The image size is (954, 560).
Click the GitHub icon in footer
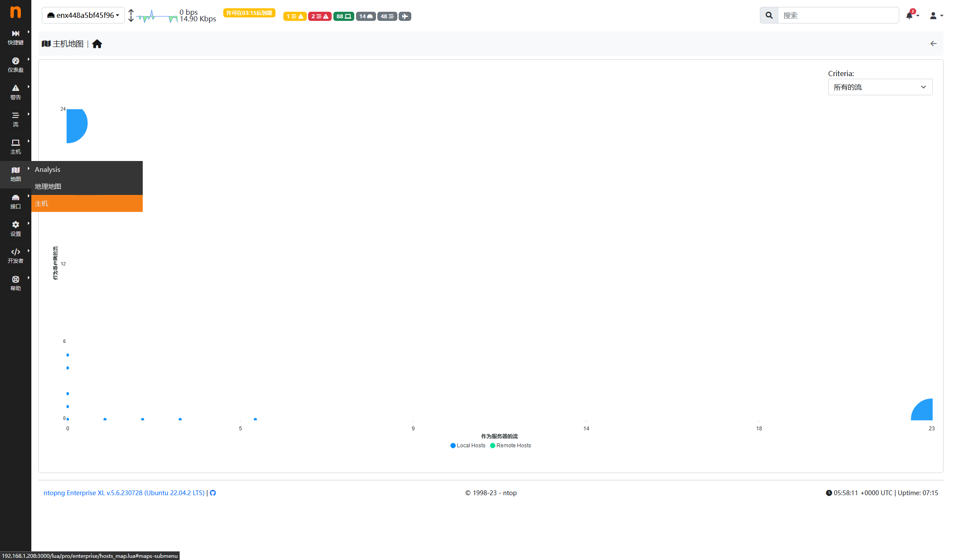(x=213, y=493)
